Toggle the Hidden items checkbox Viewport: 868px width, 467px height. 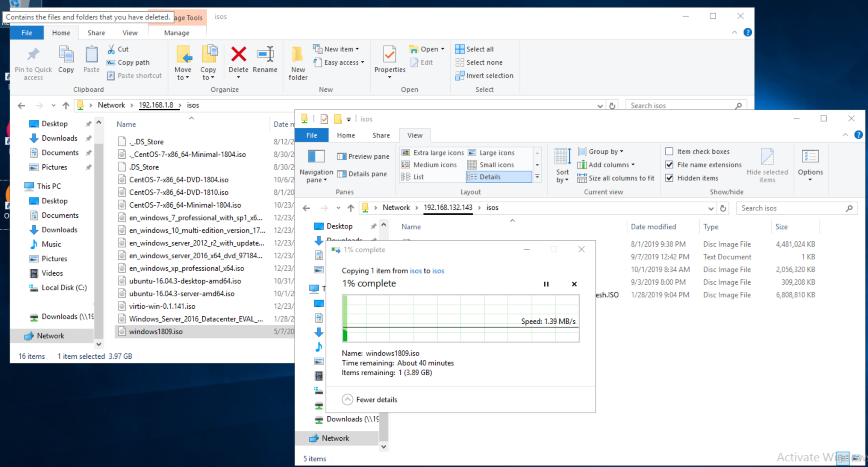(x=669, y=178)
